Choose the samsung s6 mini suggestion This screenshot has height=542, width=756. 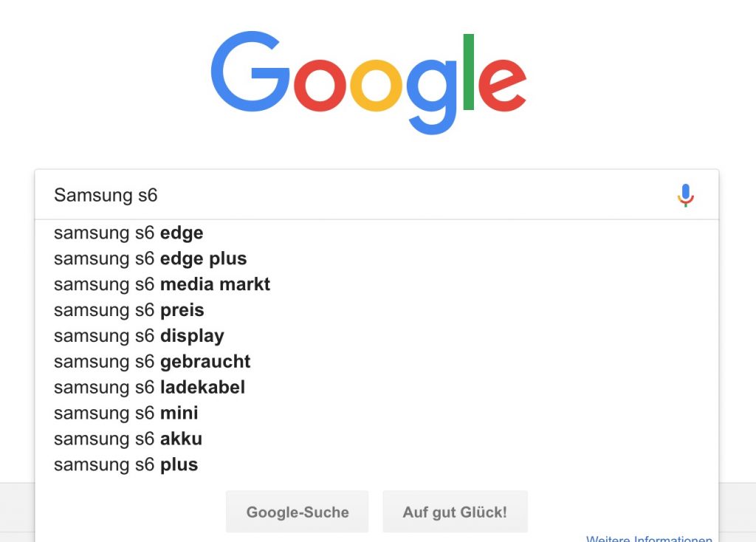126,413
